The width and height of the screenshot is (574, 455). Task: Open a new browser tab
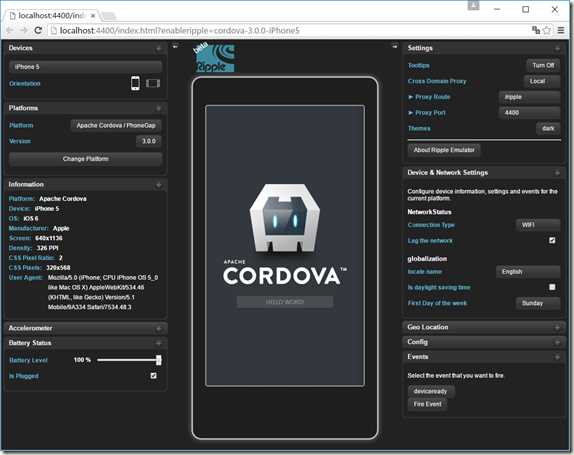pyautogui.click(x=109, y=16)
